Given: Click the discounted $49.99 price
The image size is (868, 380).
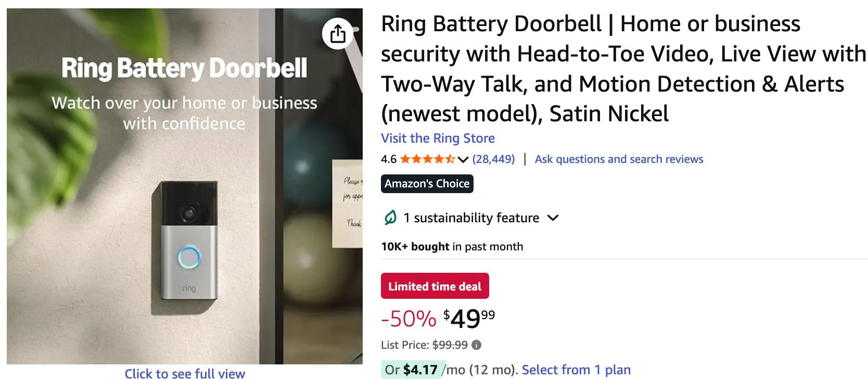Looking at the screenshot, I should point(468,319).
